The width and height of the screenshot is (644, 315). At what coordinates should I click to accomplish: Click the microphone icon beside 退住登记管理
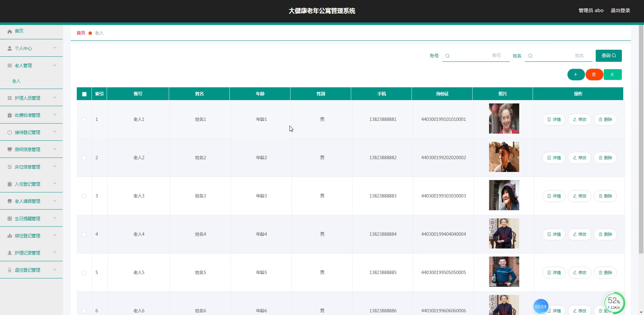[x=10, y=270]
